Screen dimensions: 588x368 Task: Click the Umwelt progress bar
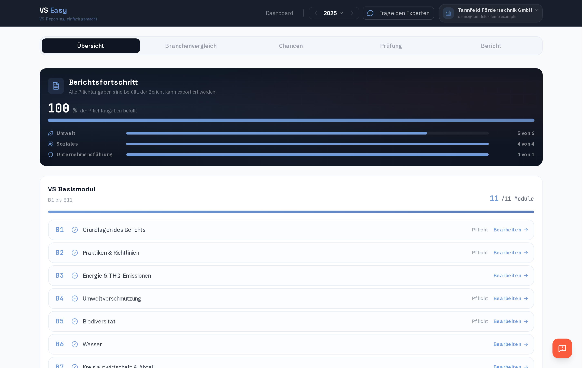(307, 133)
